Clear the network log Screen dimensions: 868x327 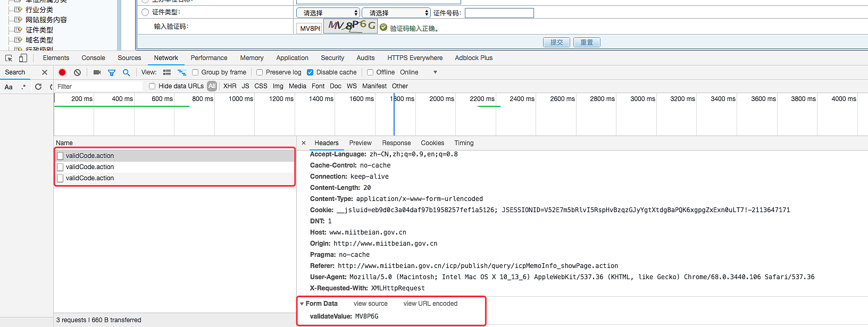click(78, 72)
